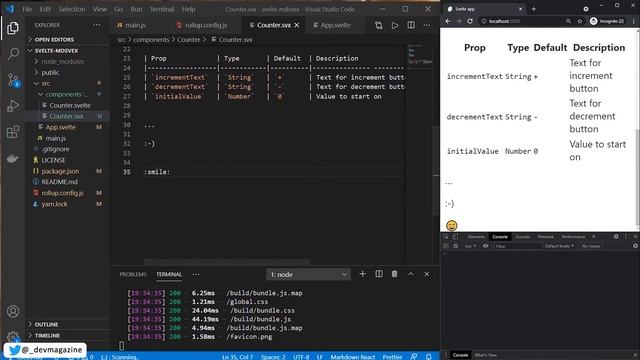Kill terminal with trash icon
The width and height of the screenshot is (640, 360).
click(x=394, y=274)
